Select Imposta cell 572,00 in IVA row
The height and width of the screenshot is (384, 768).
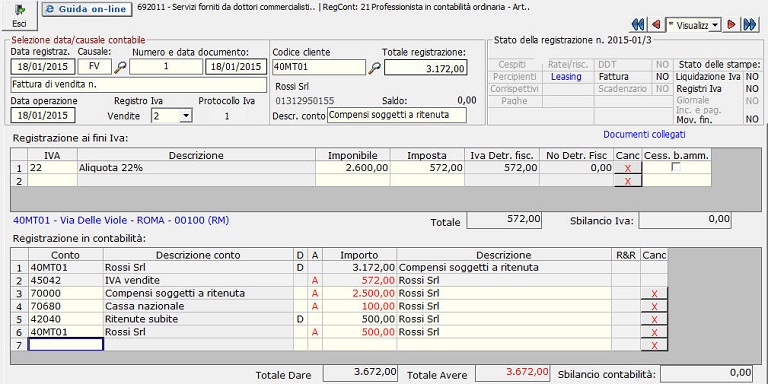[x=427, y=168]
